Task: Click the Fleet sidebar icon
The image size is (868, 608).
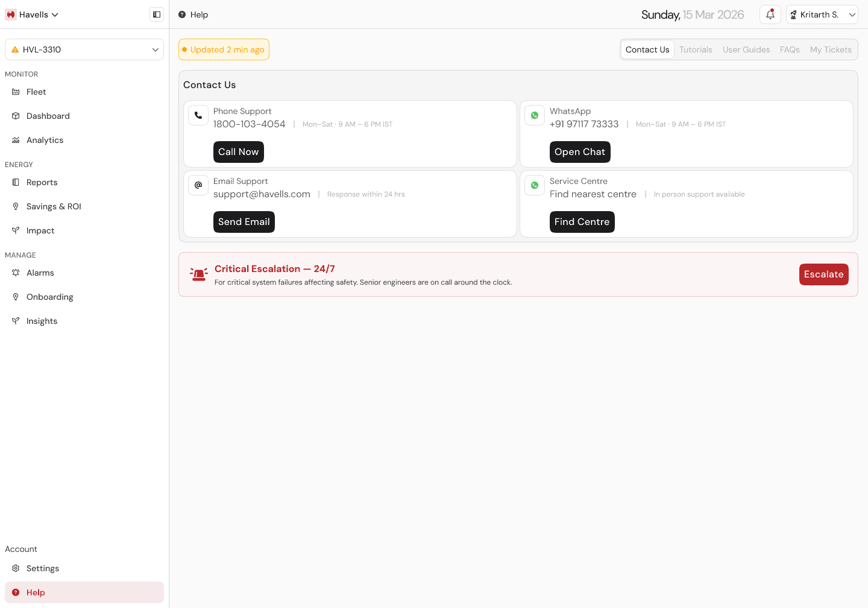Action: 16,92
